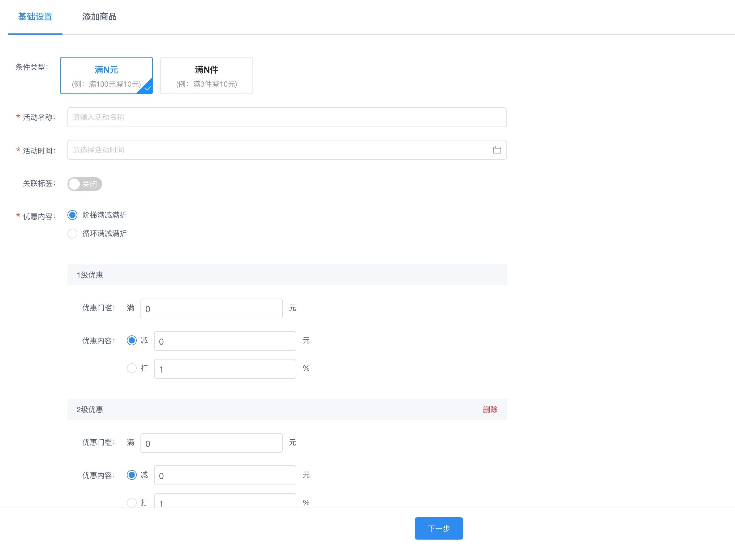The width and height of the screenshot is (735, 560).
Task: Select the 打 radio in 2级优惠
Action: tap(131, 502)
